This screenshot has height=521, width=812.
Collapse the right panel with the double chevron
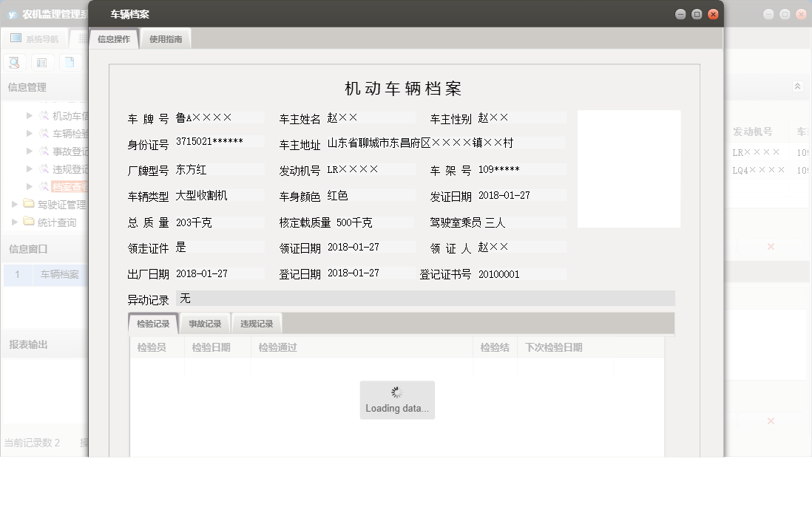[x=797, y=85]
